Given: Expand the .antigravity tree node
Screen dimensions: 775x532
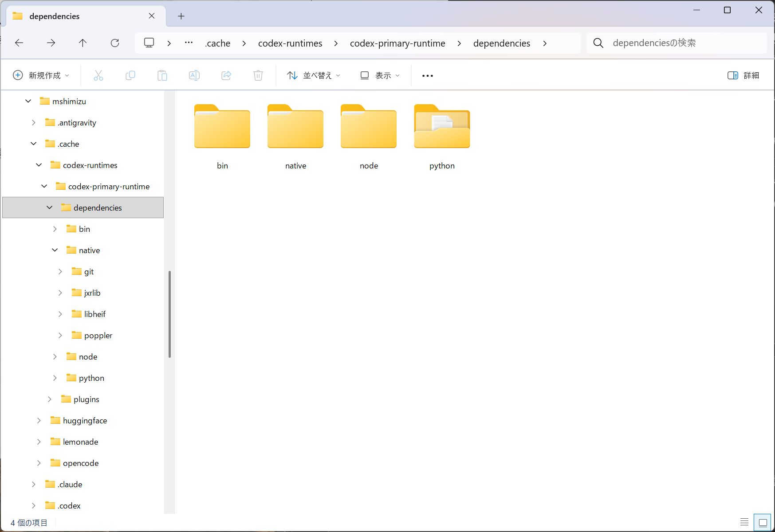Looking at the screenshot, I should [x=34, y=122].
